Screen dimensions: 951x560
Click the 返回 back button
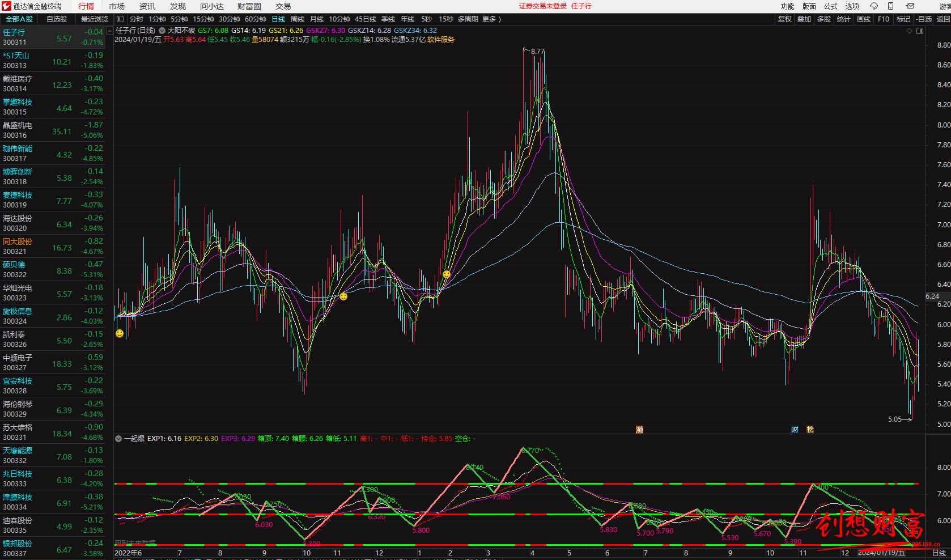[x=943, y=19]
